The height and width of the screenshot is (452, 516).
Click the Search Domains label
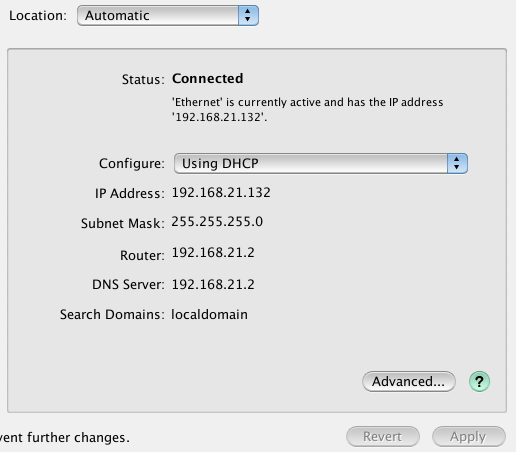click(x=112, y=315)
